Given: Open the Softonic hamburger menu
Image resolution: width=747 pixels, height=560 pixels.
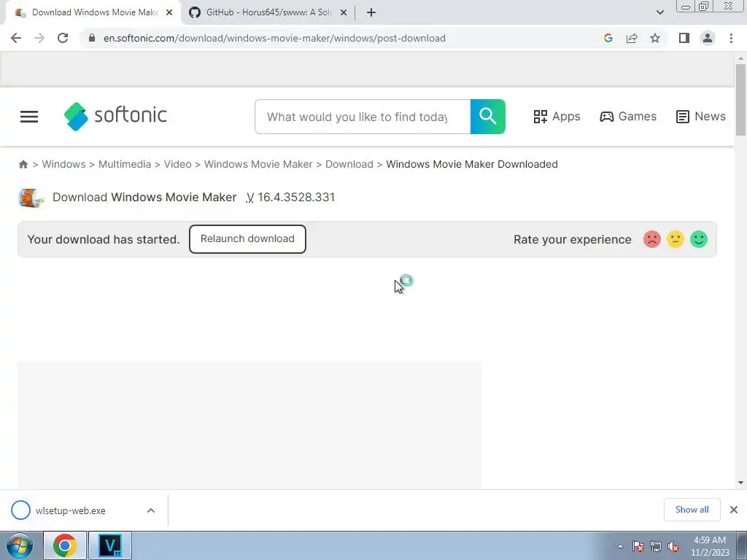Looking at the screenshot, I should coord(29,117).
